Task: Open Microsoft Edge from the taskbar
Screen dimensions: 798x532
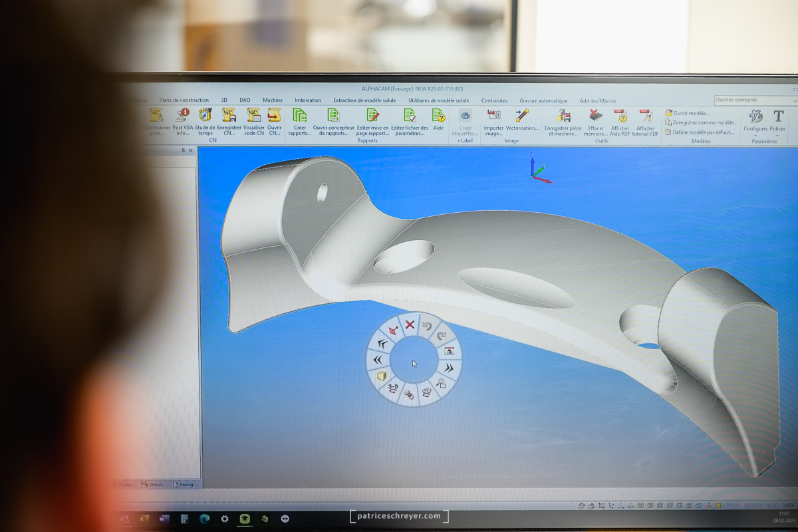Action: tap(204, 518)
